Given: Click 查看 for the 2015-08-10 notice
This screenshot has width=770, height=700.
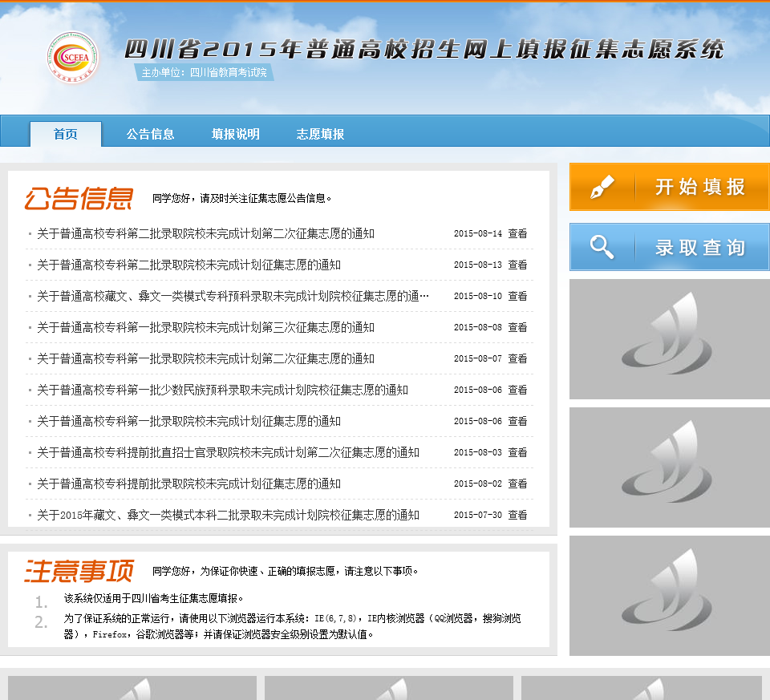Looking at the screenshot, I should 517,297.
